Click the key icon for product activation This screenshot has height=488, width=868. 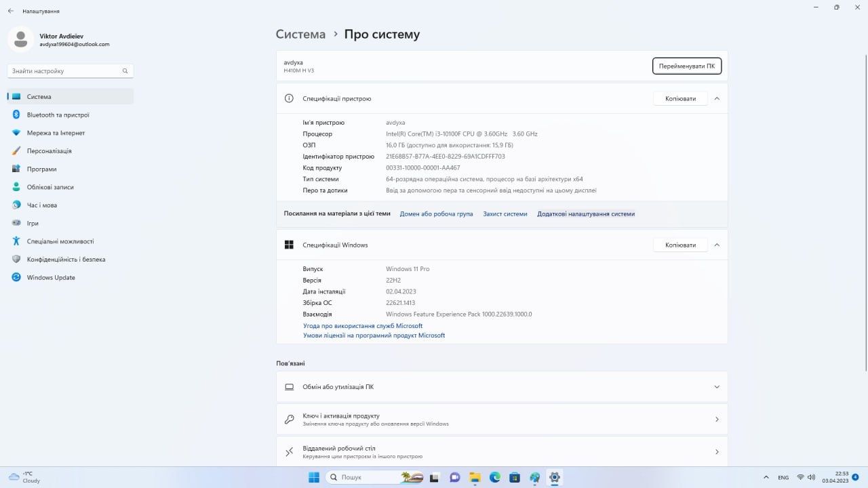pos(290,420)
